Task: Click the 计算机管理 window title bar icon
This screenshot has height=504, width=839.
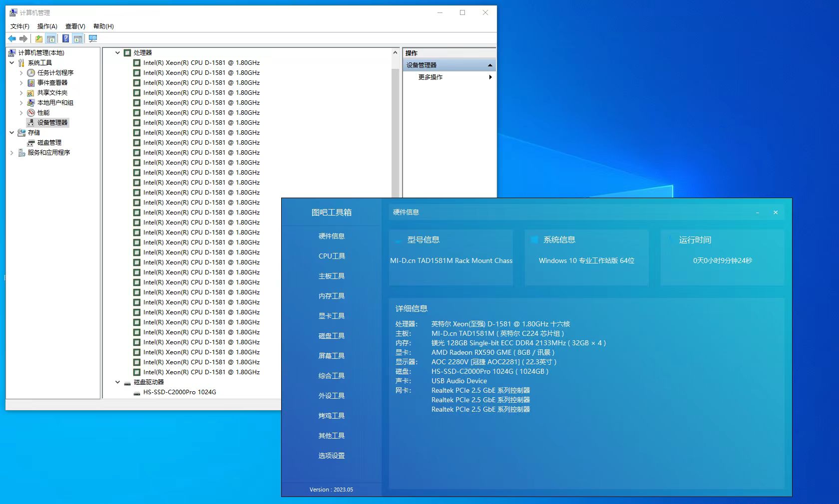Action: coord(13,12)
